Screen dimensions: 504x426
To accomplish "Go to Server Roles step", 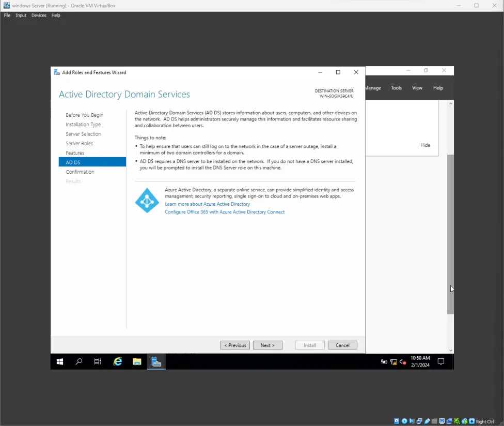I will [x=80, y=144].
